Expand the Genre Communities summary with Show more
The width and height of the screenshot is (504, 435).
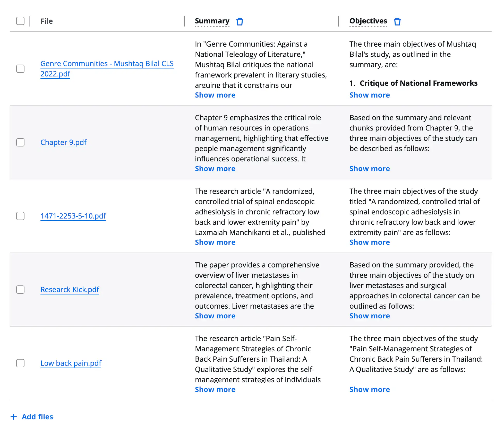coord(215,95)
